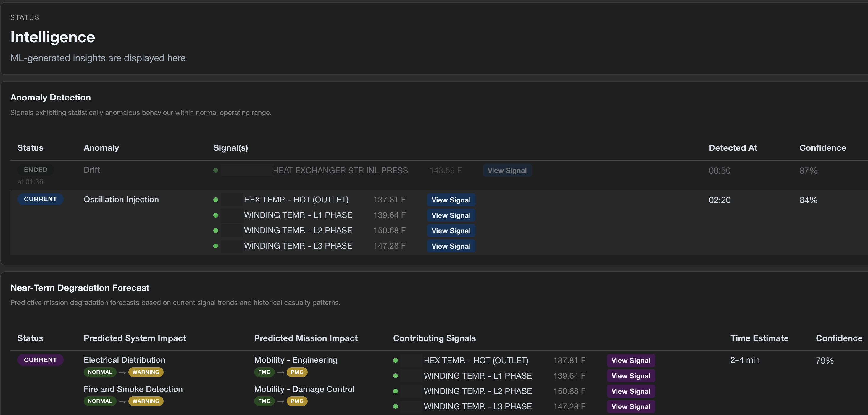The width and height of the screenshot is (868, 415).
Task: Click green dot beside forecast WINDING L3 PHASE
Action: tap(396, 407)
